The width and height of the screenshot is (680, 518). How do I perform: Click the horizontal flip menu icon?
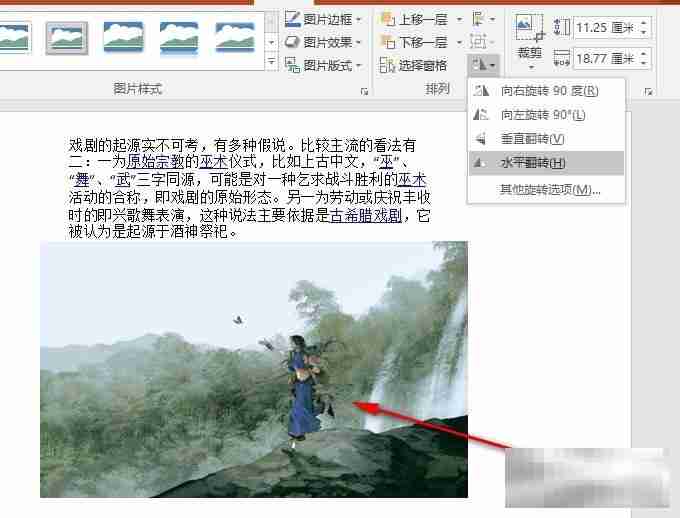pyautogui.click(x=480, y=163)
